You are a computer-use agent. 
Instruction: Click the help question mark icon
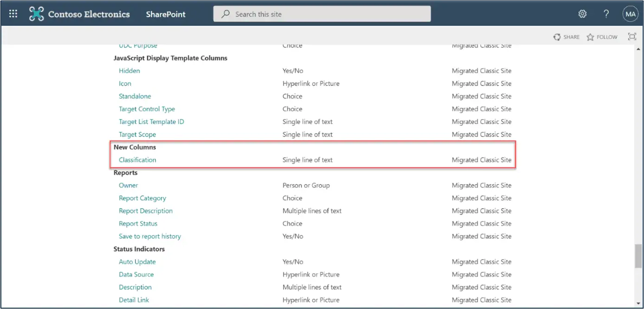pyautogui.click(x=606, y=14)
